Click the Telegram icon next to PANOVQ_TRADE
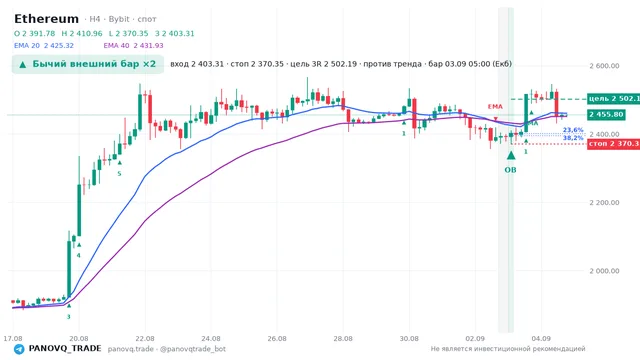640x360 pixels. [19, 349]
